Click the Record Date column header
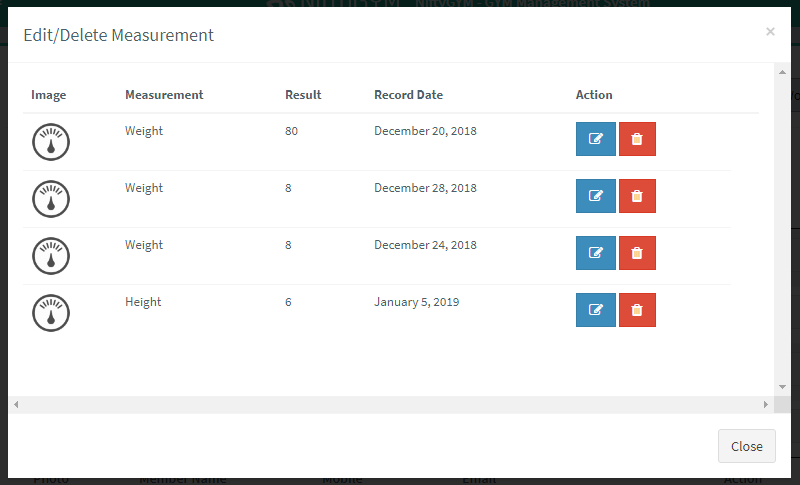 (408, 95)
